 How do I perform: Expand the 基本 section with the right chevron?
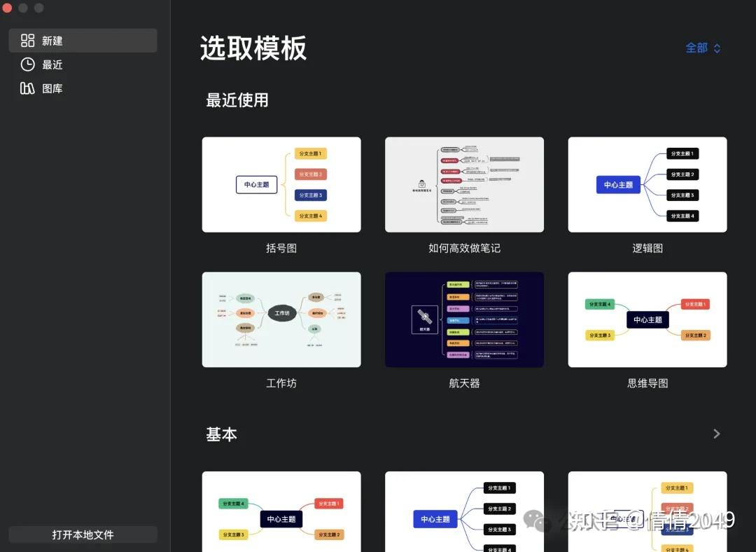pos(716,434)
